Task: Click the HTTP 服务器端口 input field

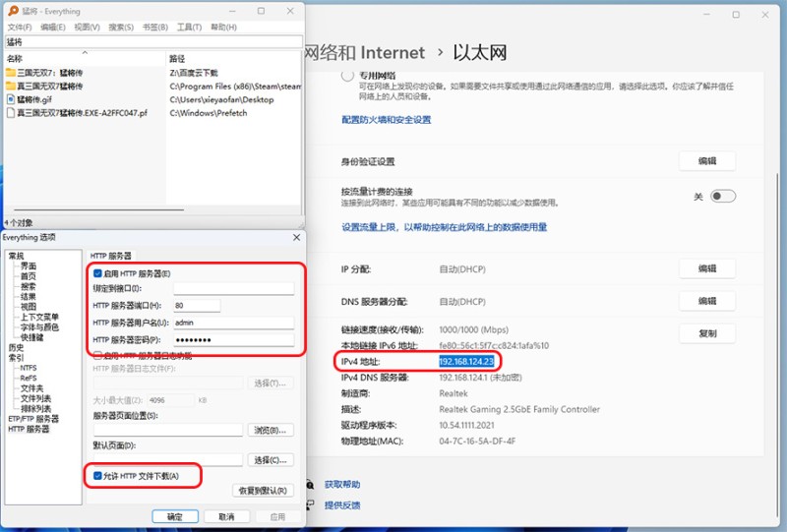Action: click(196, 306)
